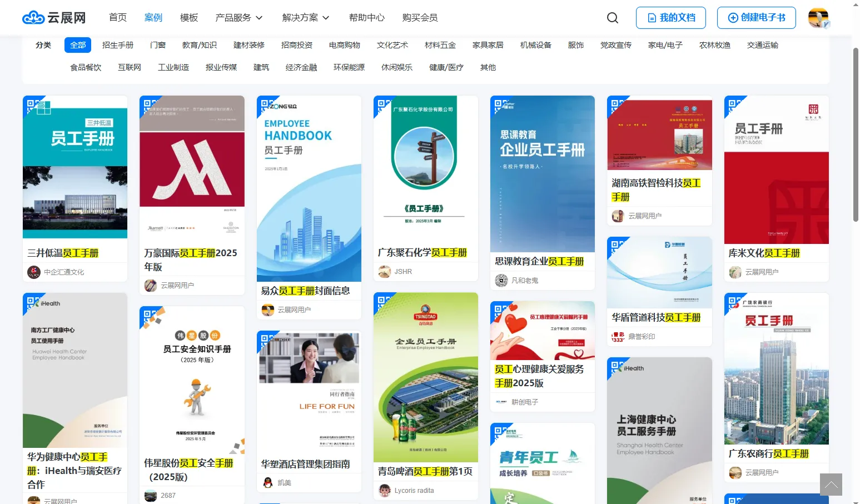Click 上海健康中心员工服务手册 cover thumbnail
Image resolution: width=860 pixels, height=504 pixels.
[659, 431]
